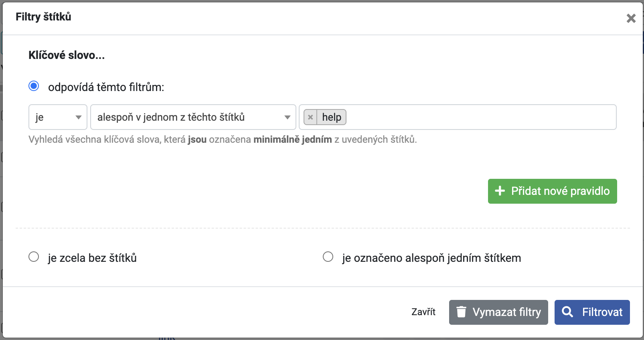This screenshot has width=644, height=340.
Task: Click the Zavřít link
Action: pyautogui.click(x=423, y=312)
